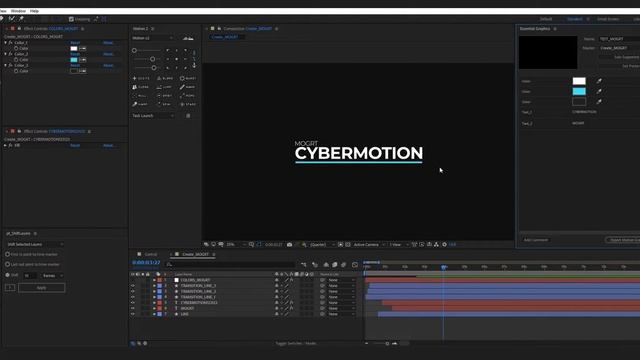Viewport: 640px width, 360px height.
Task: Open the Task Launch dropdown
Action: (153, 116)
